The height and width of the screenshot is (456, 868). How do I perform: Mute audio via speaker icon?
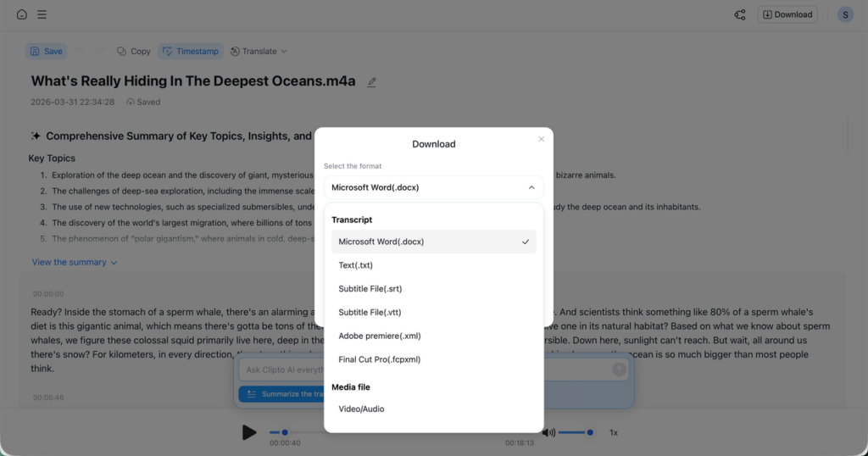[x=549, y=433]
